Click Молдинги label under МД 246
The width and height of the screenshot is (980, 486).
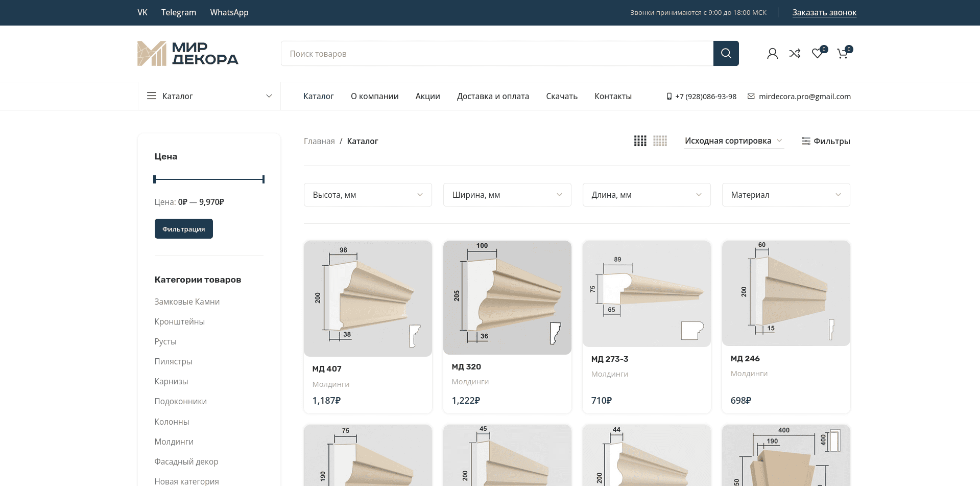(749, 374)
